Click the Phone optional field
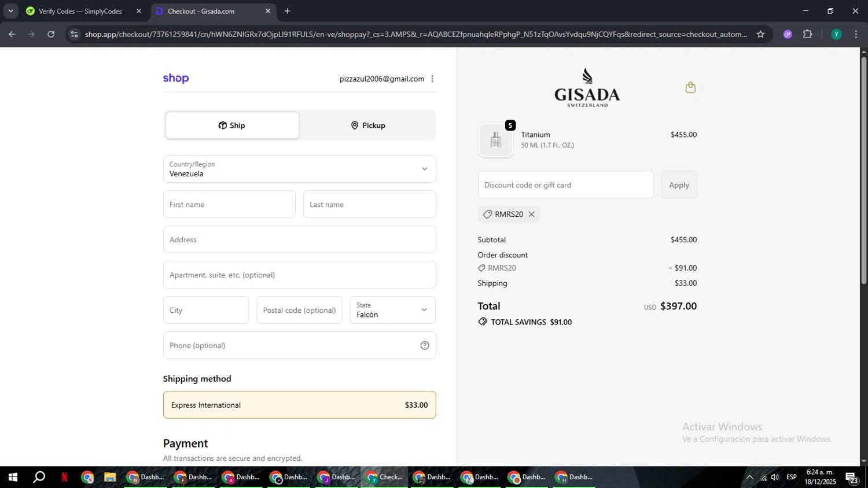The width and height of the screenshot is (868, 488). click(x=299, y=345)
